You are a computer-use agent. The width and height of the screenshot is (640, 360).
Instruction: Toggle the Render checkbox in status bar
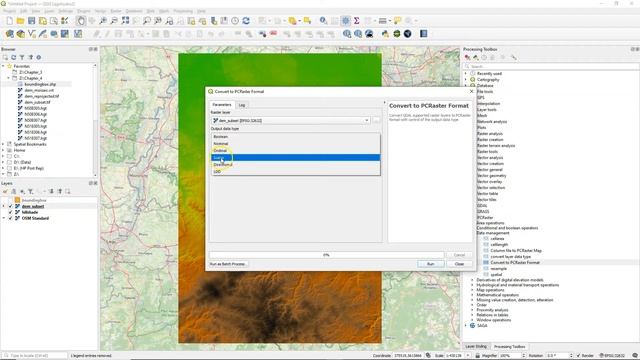coord(579,356)
